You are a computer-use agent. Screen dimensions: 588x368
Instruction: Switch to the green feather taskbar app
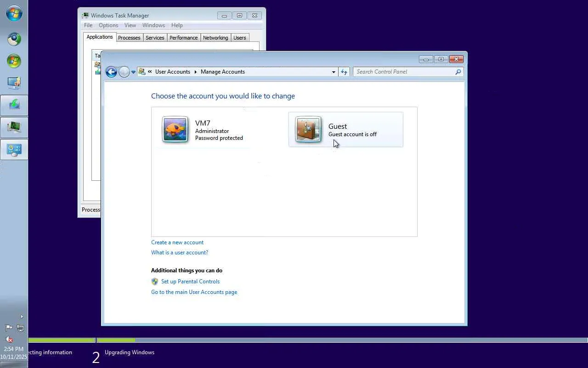14,105
